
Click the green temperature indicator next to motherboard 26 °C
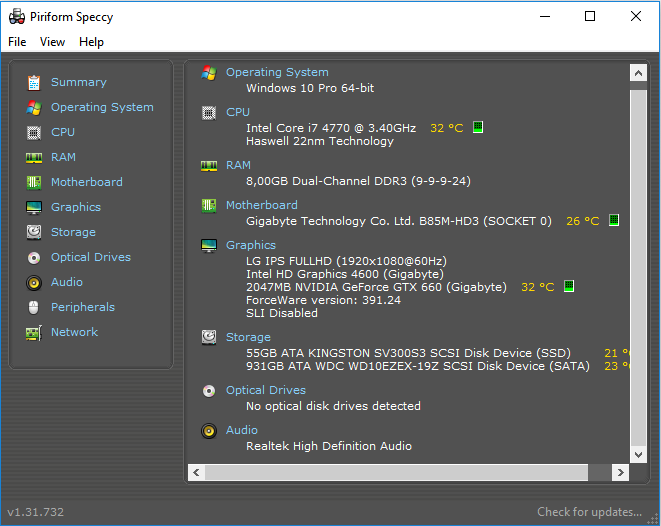(614, 220)
